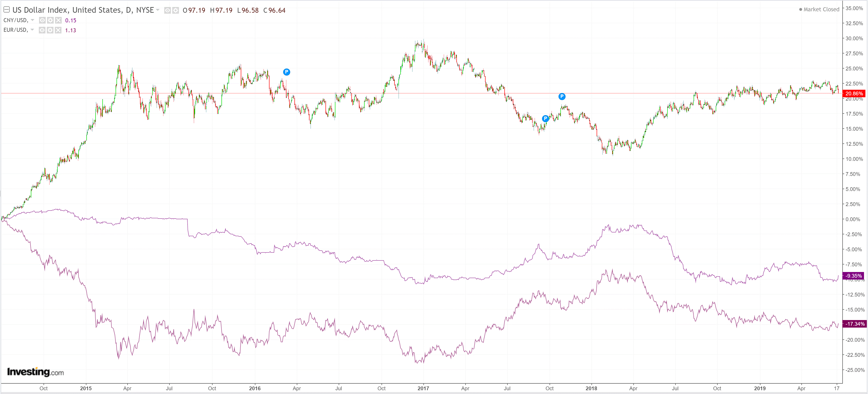The height and width of the screenshot is (394, 868).
Task: Toggle visibility of US Dollar Index series
Action: [x=168, y=10]
